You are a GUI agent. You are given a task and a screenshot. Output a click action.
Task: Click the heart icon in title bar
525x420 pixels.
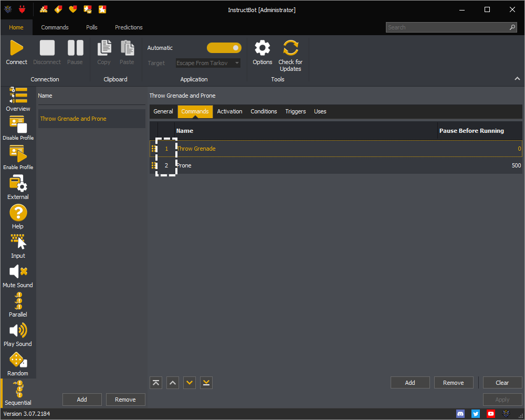pyautogui.click(x=72, y=9)
